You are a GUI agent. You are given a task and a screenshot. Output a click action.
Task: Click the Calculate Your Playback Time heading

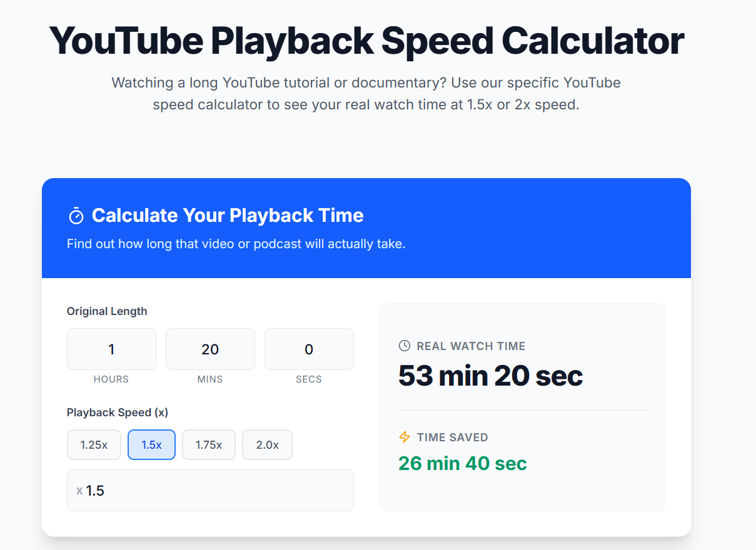(x=228, y=215)
